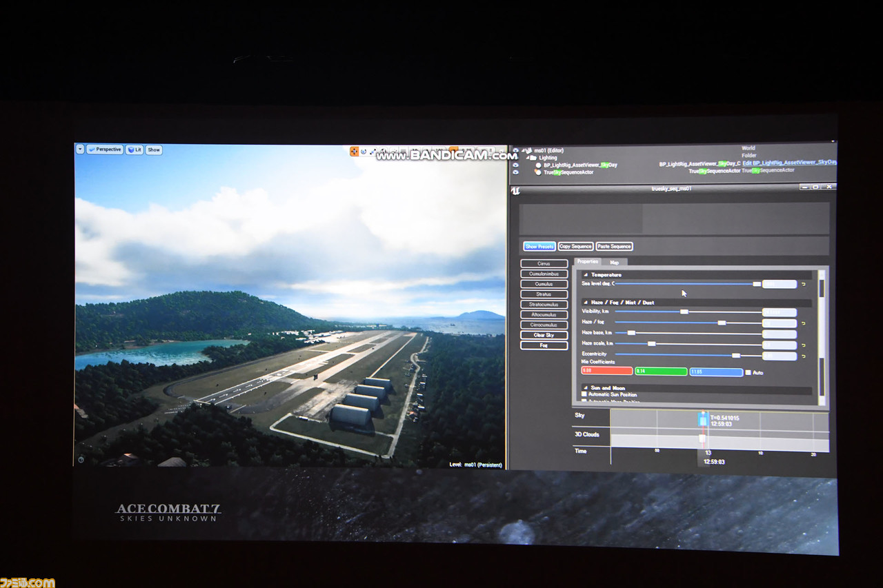Reset Eccentricity value to default arrow

[x=804, y=356]
